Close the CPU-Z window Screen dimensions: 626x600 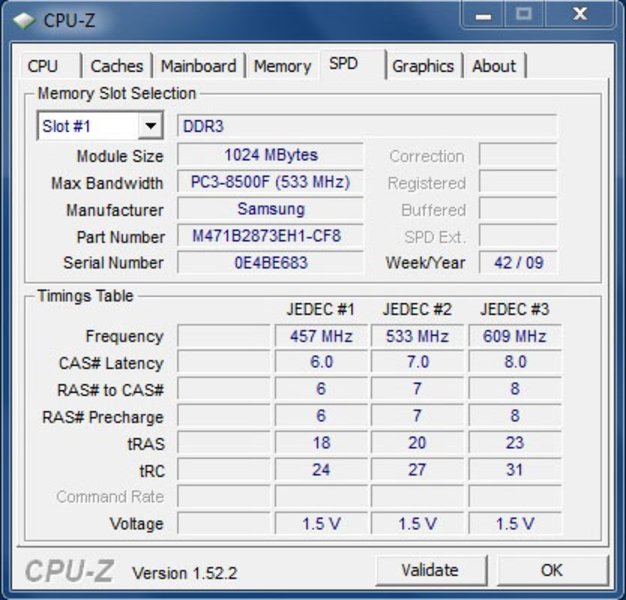[579, 16]
